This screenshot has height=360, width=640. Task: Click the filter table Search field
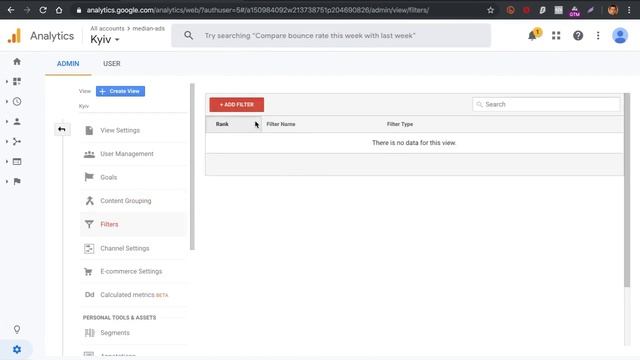tap(546, 104)
